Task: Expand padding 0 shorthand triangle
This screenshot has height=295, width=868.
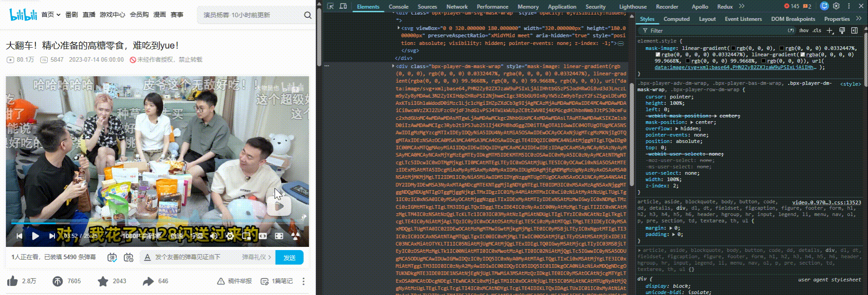Action: point(674,235)
